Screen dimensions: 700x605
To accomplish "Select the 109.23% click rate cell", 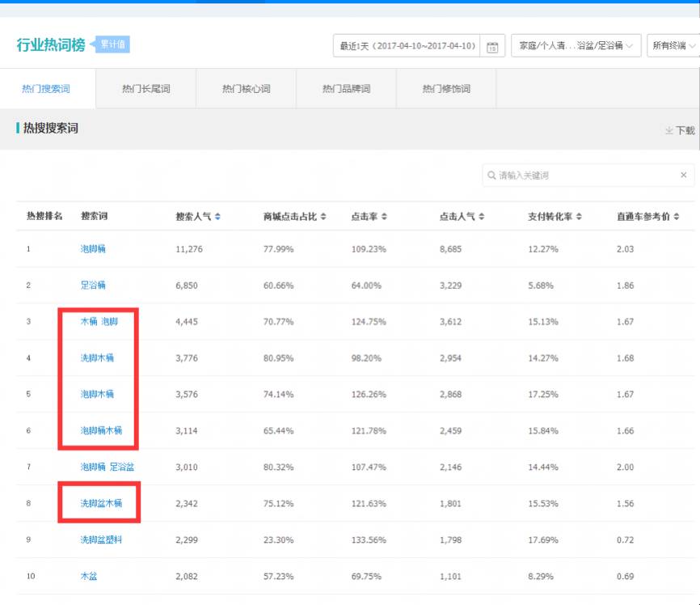I will tap(369, 249).
